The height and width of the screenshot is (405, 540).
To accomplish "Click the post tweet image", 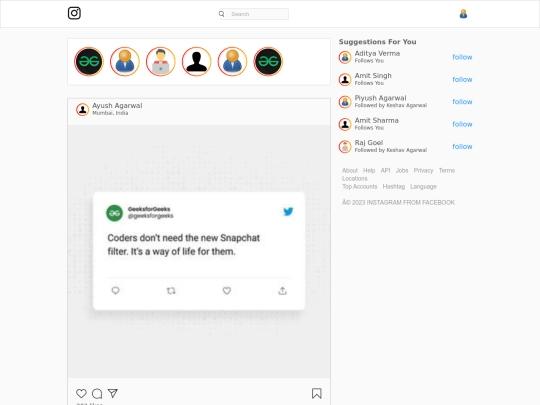I will pos(199,251).
